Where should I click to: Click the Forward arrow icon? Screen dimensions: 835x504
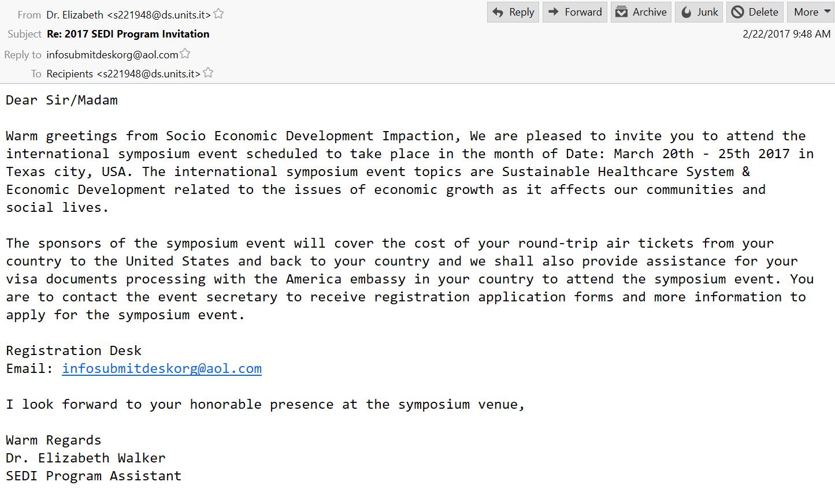click(x=554, y=12)
